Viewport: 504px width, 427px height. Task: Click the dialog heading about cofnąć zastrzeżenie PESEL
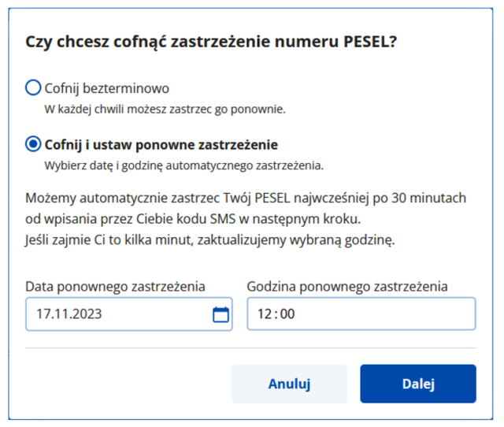tap(211, 42)
